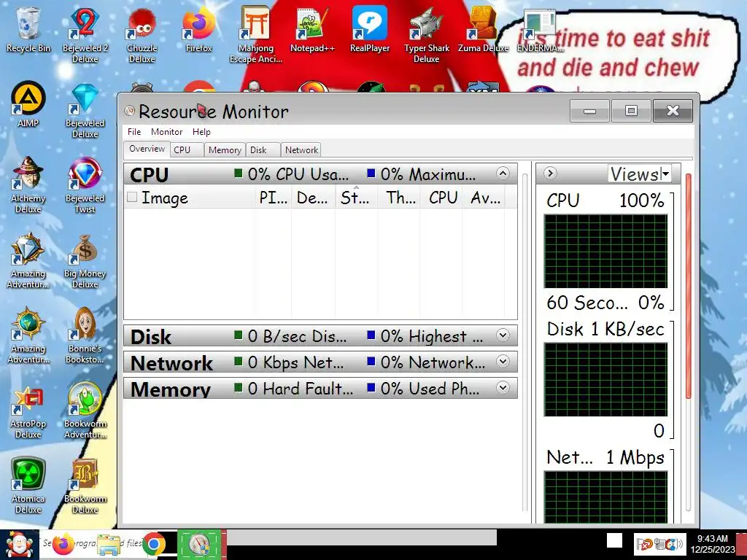Open Bookworm Deluxe desktop icon

pyautogui.click(x=85, y=486)
